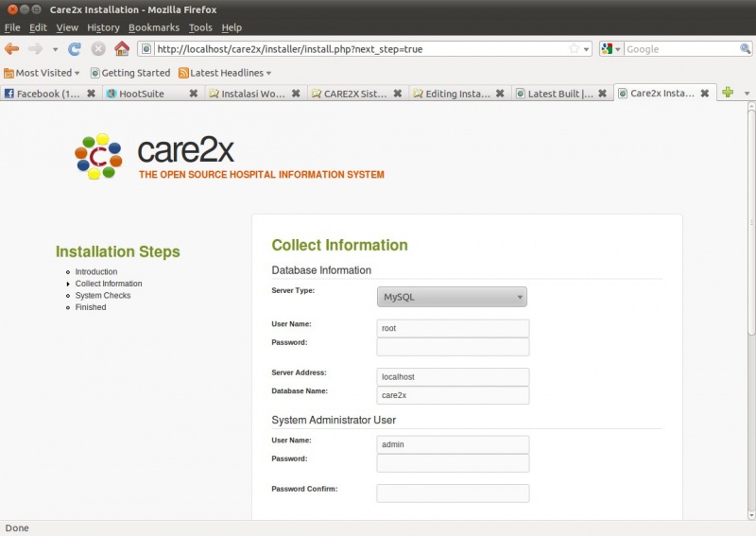Click the database Server Address field

[x=453, y=376]
